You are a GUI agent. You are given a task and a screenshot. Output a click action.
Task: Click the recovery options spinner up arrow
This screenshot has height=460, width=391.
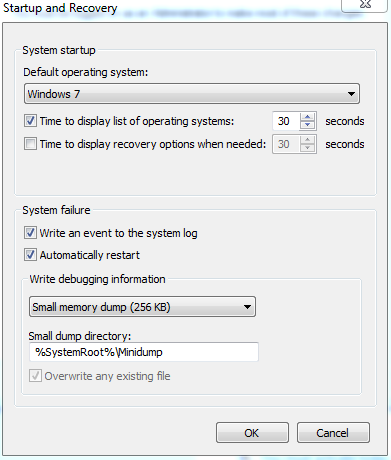(308, 140)
